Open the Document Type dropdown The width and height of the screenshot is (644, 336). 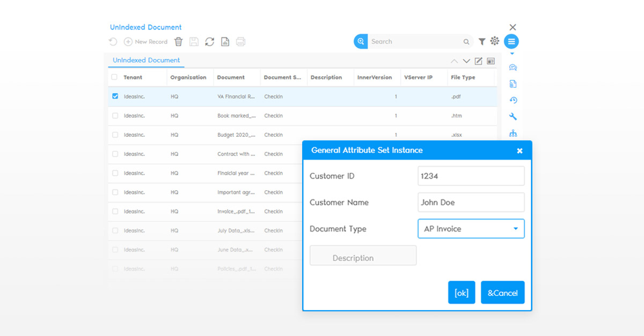click(471, 229)
